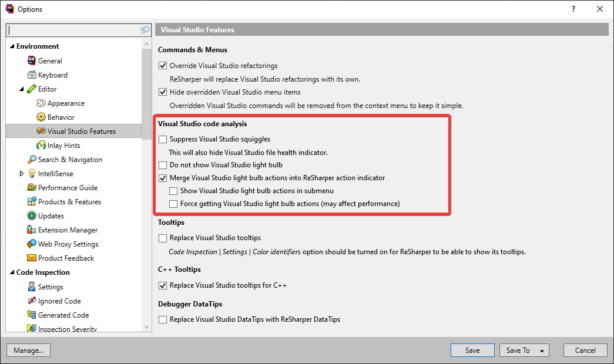
Task: Check Force getting Visual Studio light bulb actions
Action: pyautogui.click(x=173, y=204)
